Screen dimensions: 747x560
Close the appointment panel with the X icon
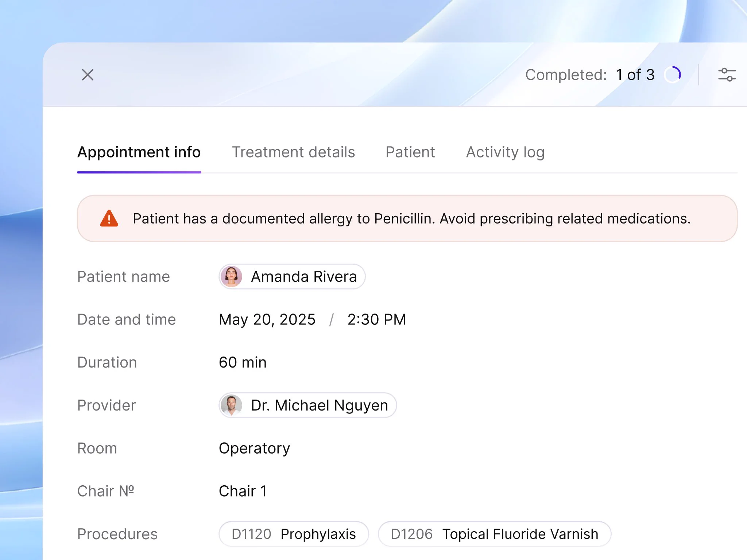coord(88,75)
